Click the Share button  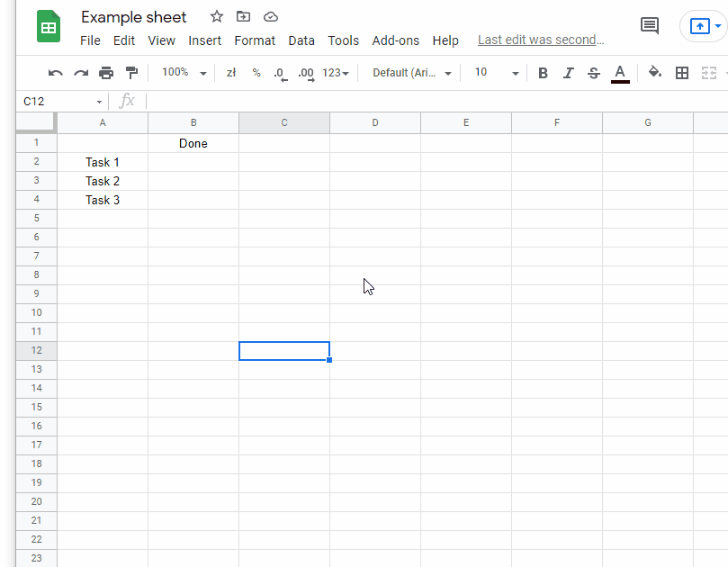point(698,26)
